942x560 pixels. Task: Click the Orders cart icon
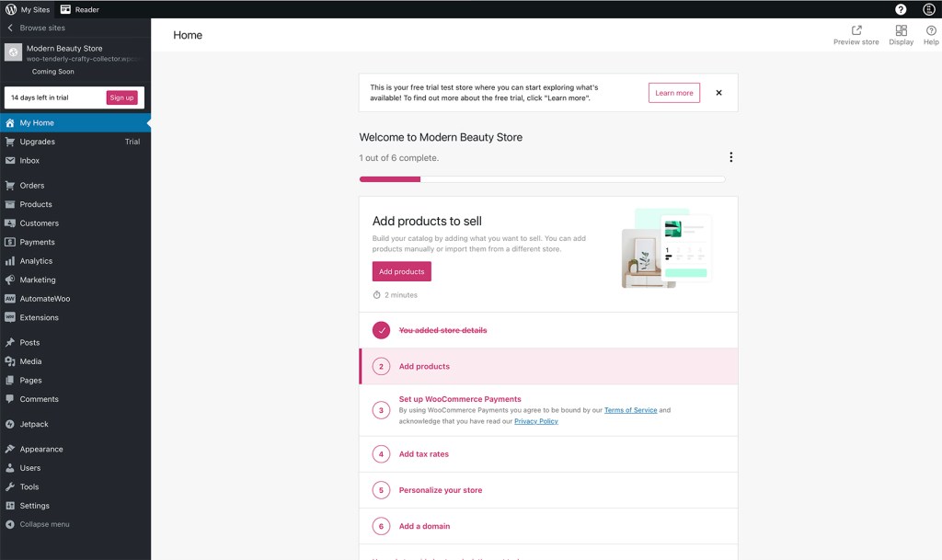9,186
